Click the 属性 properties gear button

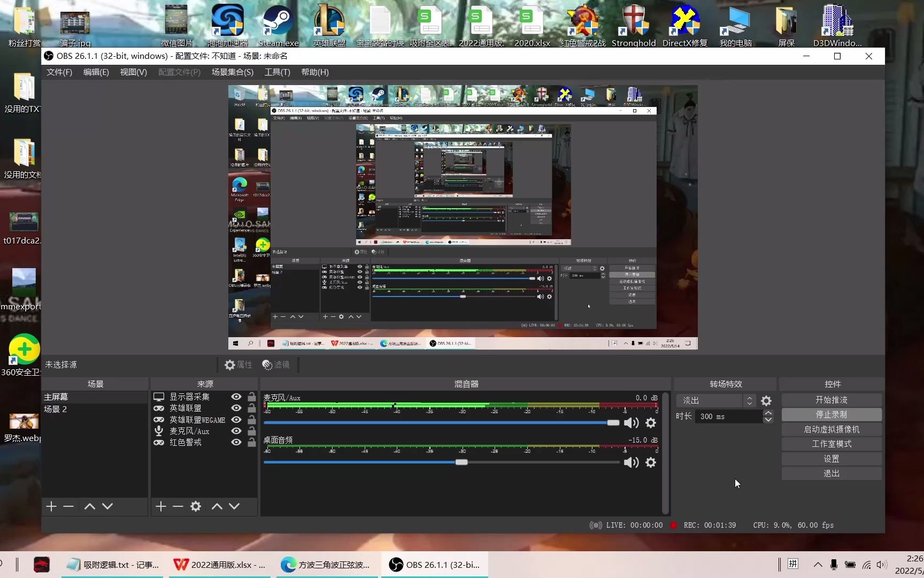238,365
